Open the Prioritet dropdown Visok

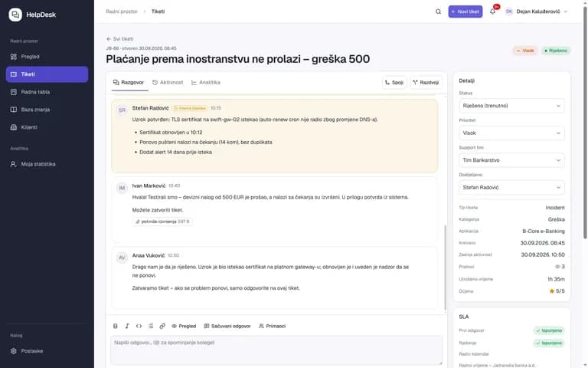tap(511, 133)
